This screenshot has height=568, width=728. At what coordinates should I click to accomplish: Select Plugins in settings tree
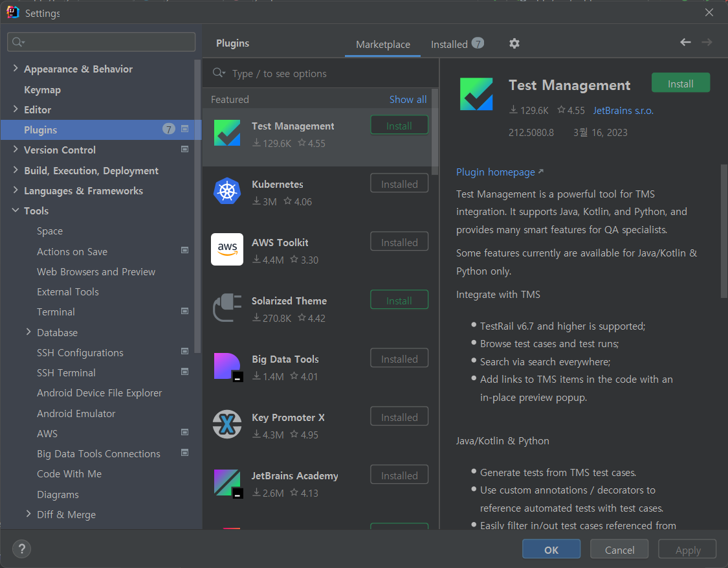[101, 130]
